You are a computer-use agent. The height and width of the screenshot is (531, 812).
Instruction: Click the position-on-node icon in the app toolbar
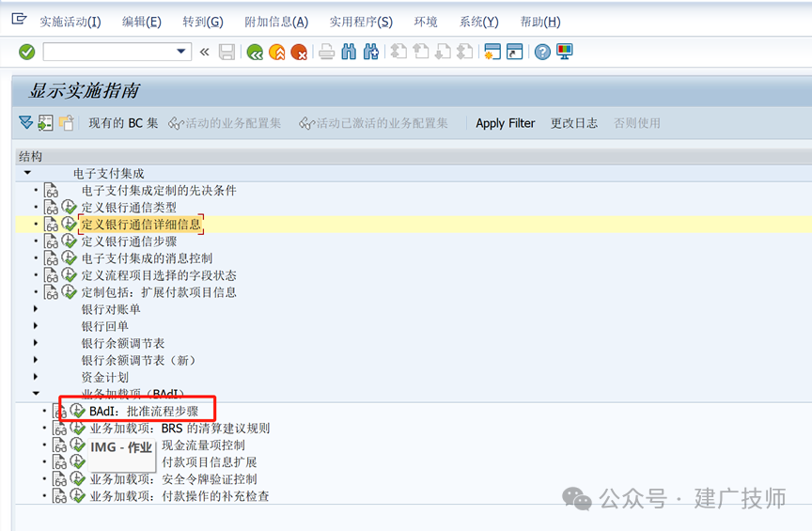(45, 123)
